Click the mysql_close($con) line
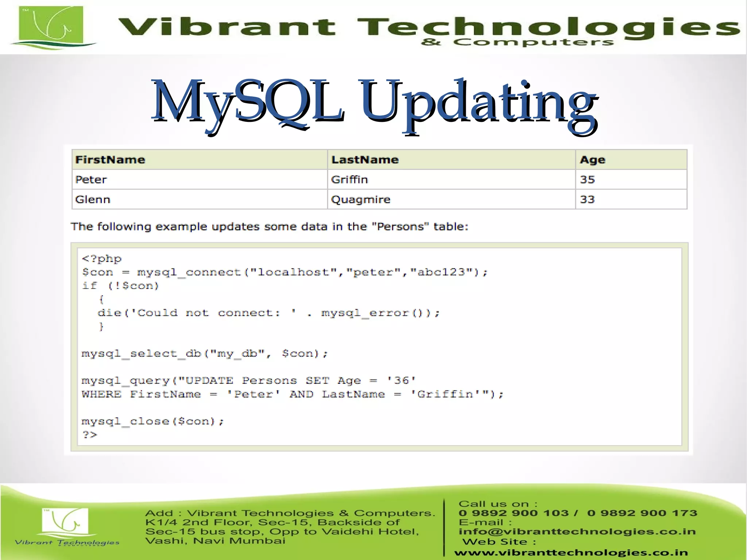This screenshot has height=560, width=747. tap(152, 421)
